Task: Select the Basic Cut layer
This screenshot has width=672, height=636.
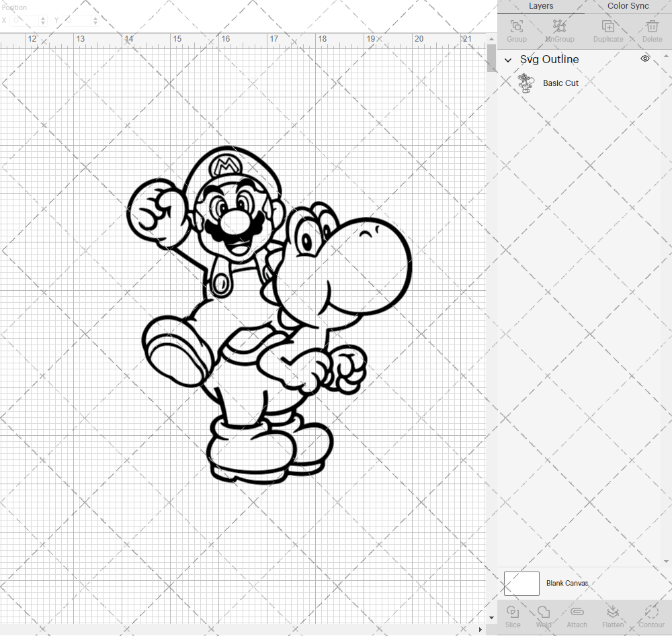Action: [x=561, y=83]
